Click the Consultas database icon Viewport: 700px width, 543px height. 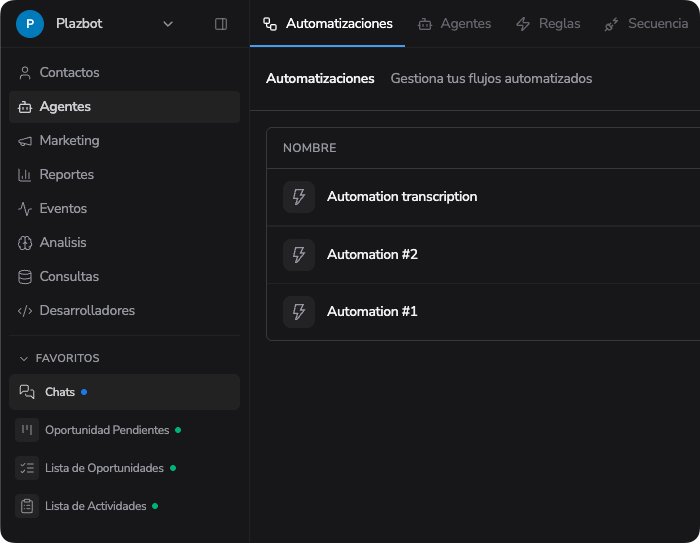tap(25, 277)
